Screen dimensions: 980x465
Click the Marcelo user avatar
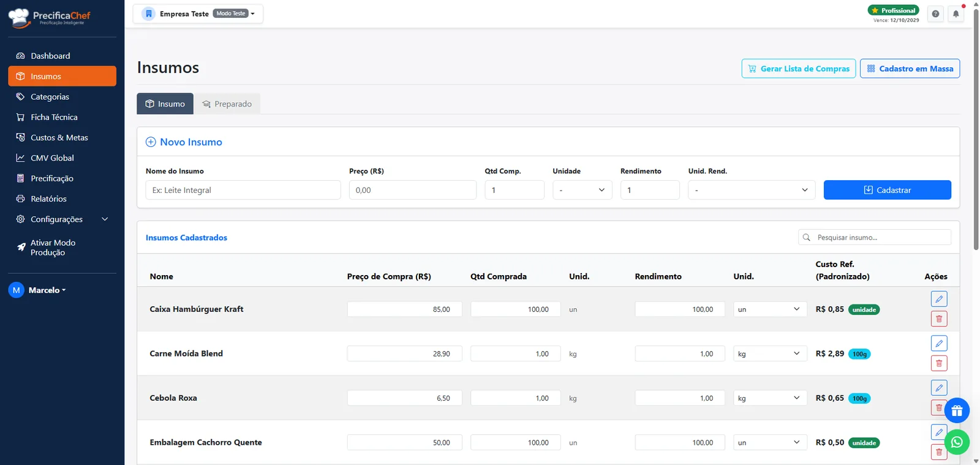tap(17, 290)
